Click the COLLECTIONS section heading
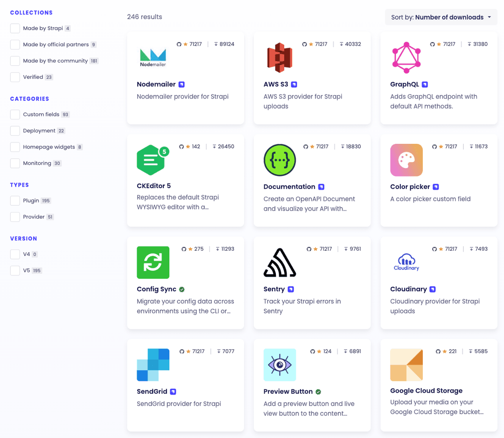This screenshot has height=438, width=504. [31, 13]
